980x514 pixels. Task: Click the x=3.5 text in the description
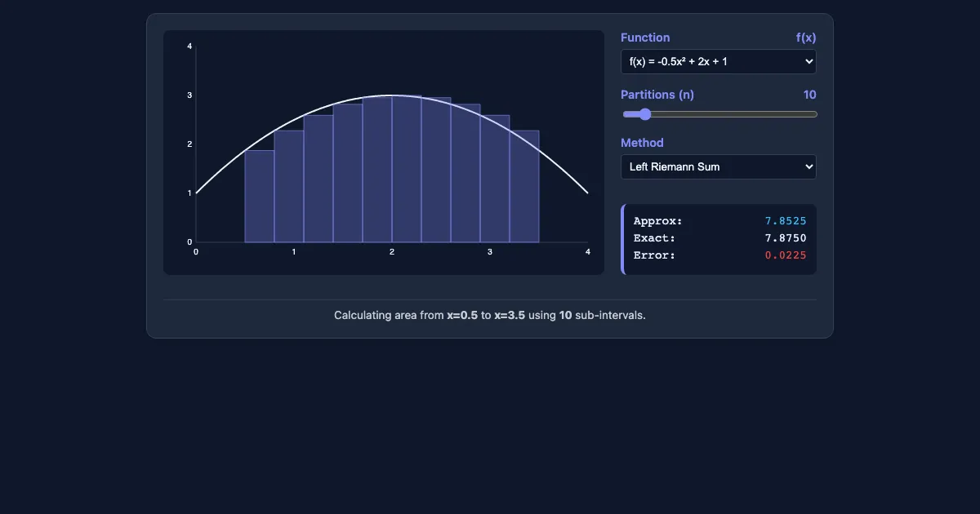[x=510, y=315]
